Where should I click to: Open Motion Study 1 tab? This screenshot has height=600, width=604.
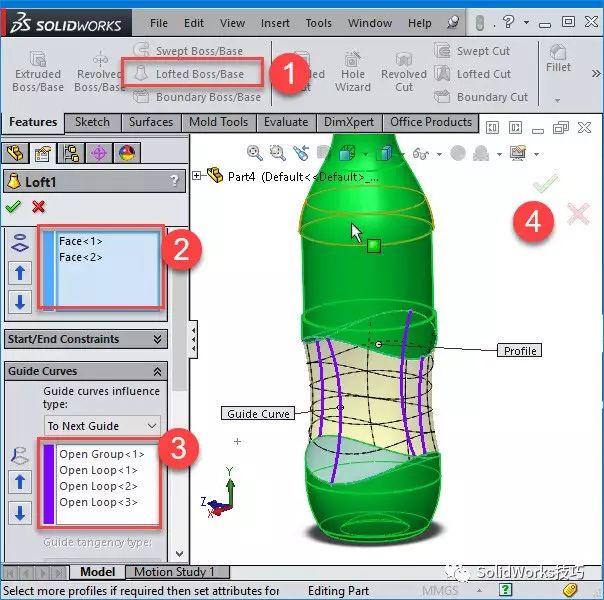pyautogui.click(x=174, y=572)
